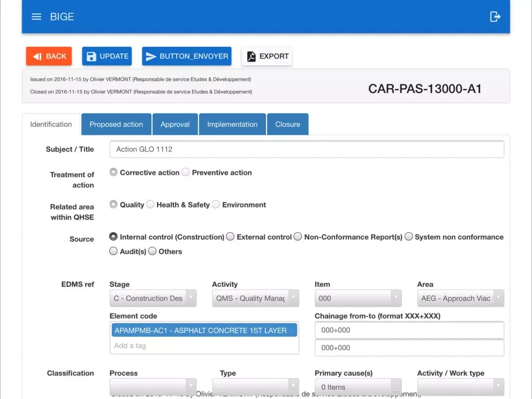Viewport: 532px width, 399px height.
Task: Select the Environment radio button
Action: pyautogui.click(x=216, y=205)
